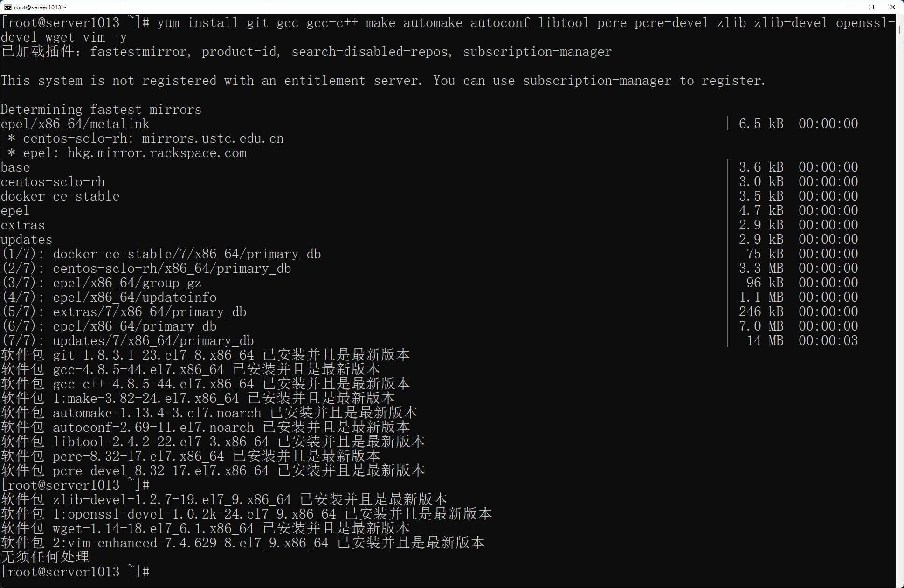Maximize the root@server1013 terminal window
The image size is (904, 588).
pos(871,7)
